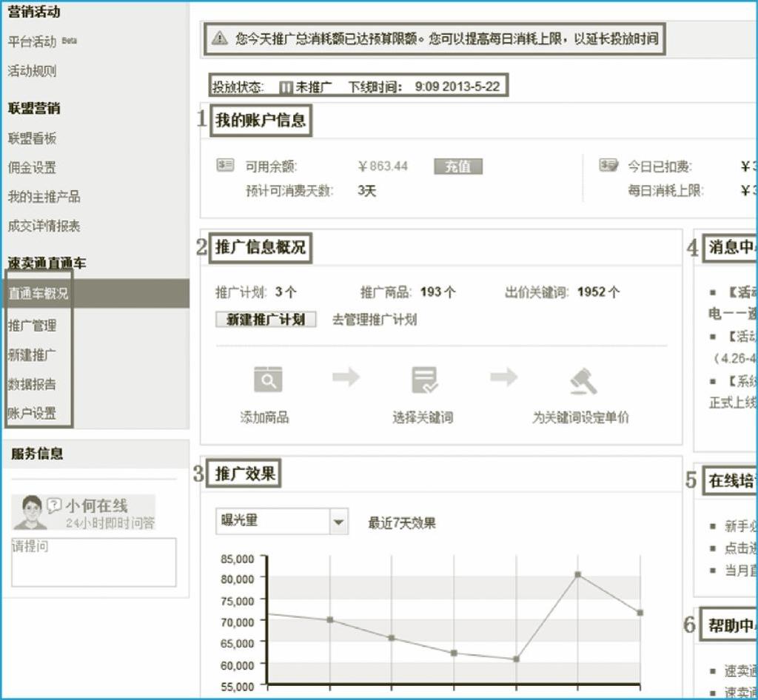Click the 小何在线 avatar image

pos(30,511)
